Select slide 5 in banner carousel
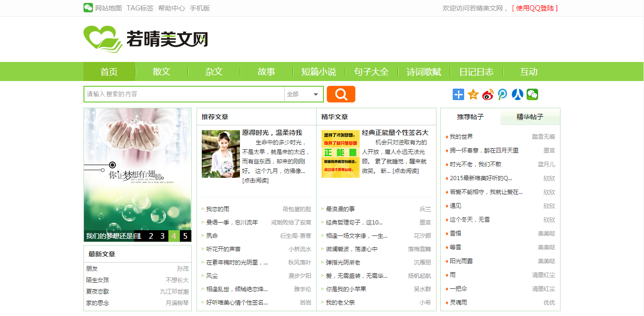644x316 pixels. (186, 236)
